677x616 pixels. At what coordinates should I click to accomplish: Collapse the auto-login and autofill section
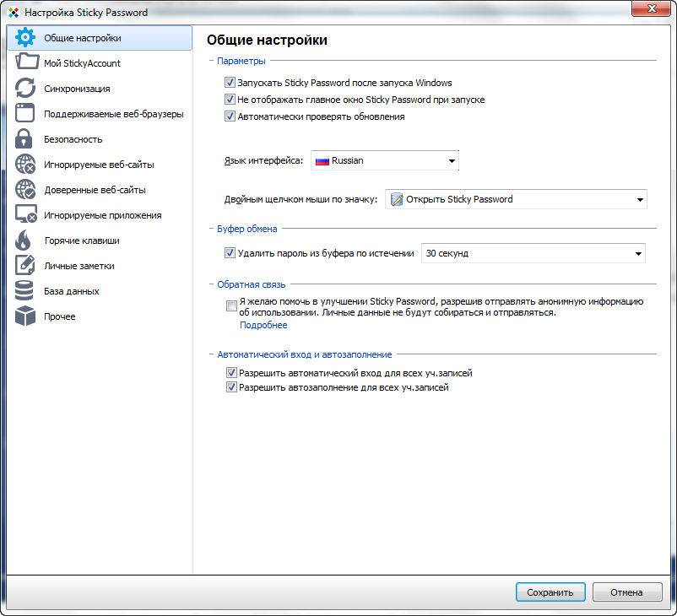click(212, 354)
